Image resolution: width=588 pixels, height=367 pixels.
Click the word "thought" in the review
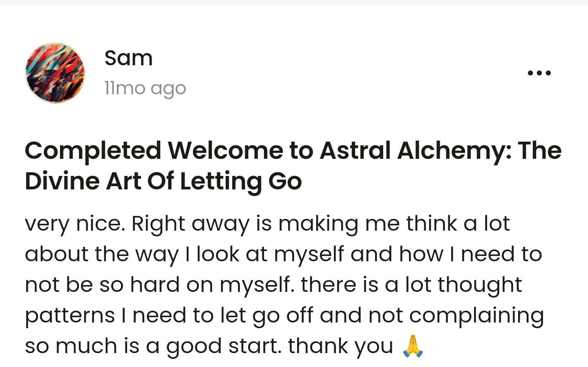(x=480, y=285)
